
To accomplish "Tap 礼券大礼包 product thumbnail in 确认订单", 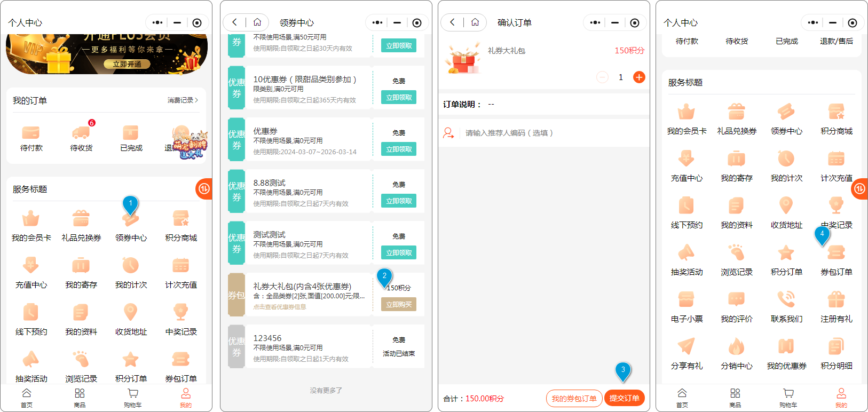I will 462,58.
